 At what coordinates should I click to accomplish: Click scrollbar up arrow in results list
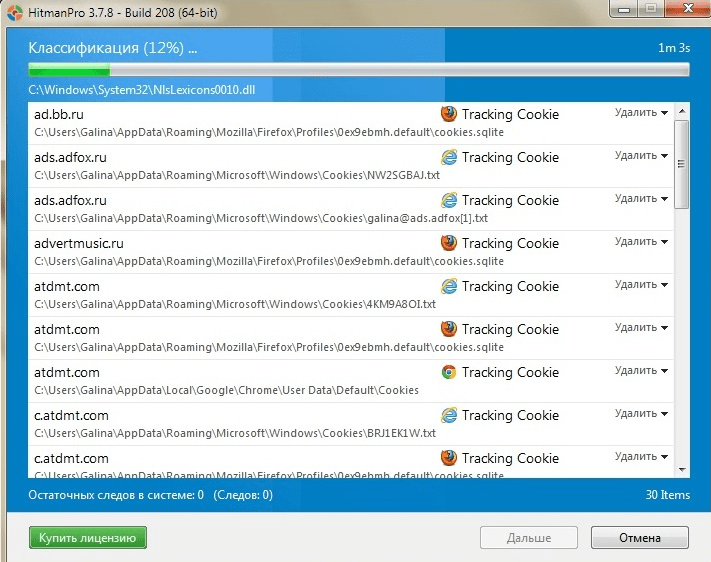click(681, 110)
